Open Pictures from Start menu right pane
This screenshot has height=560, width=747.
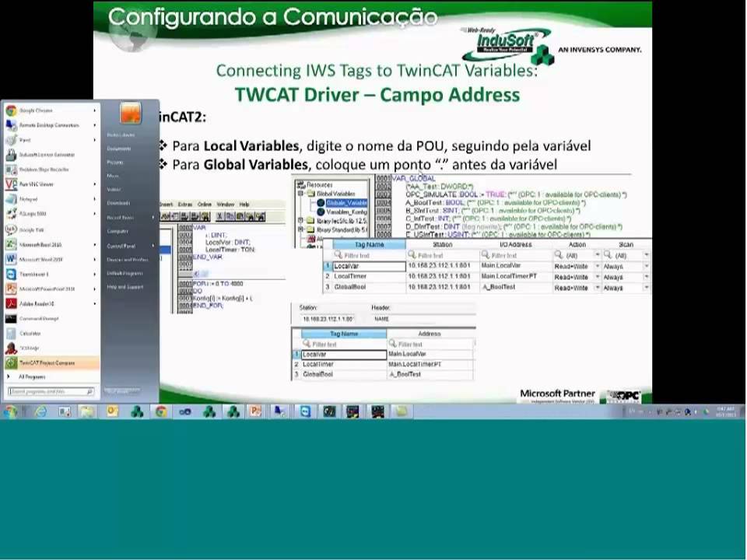(115, 163)
